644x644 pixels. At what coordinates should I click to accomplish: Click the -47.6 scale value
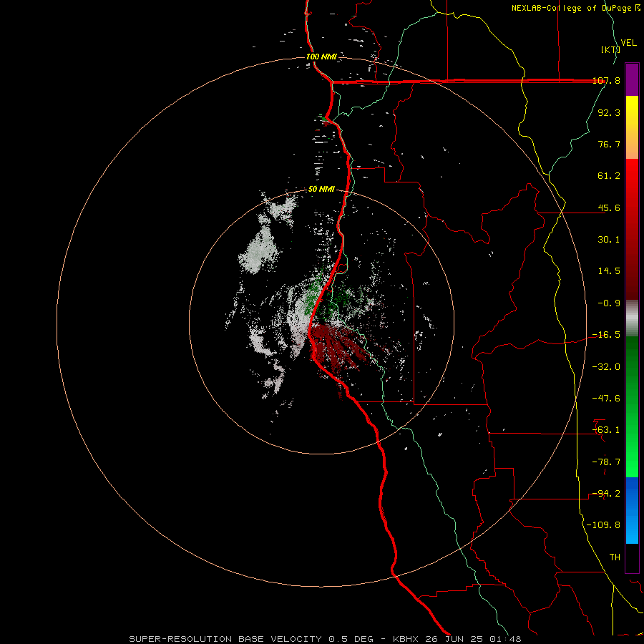pos(606,399)
